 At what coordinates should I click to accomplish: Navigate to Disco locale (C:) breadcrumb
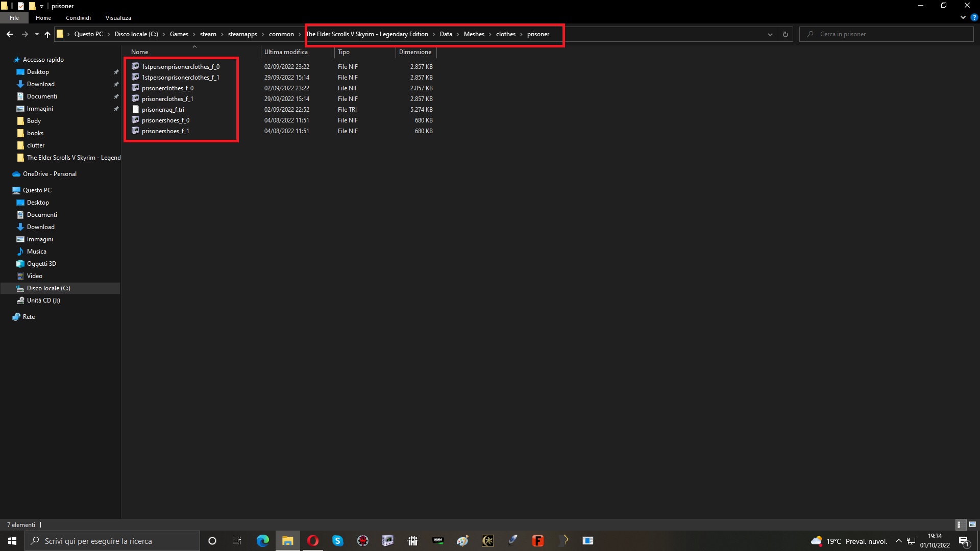pyautogui.click(x=136, y=34)
